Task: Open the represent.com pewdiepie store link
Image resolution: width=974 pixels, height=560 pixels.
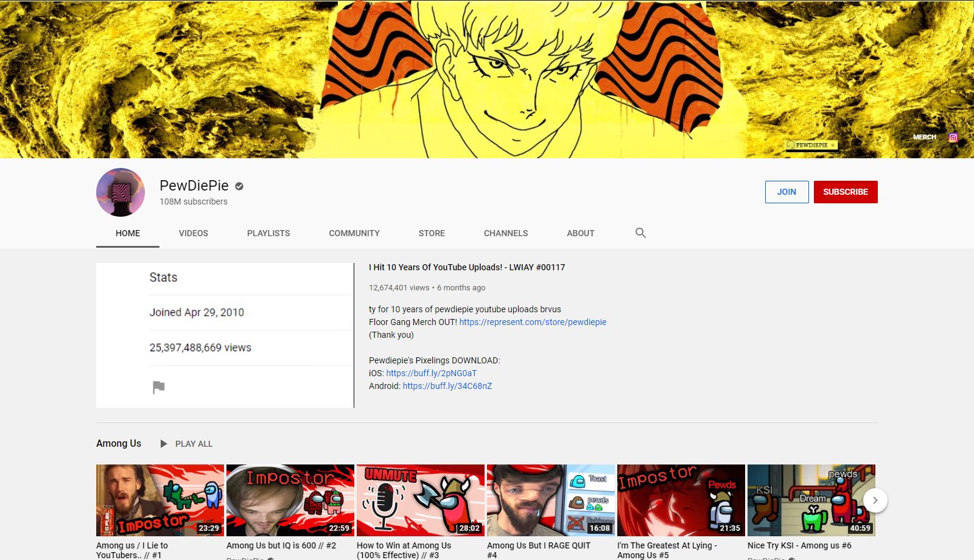Action: (533, 322)
